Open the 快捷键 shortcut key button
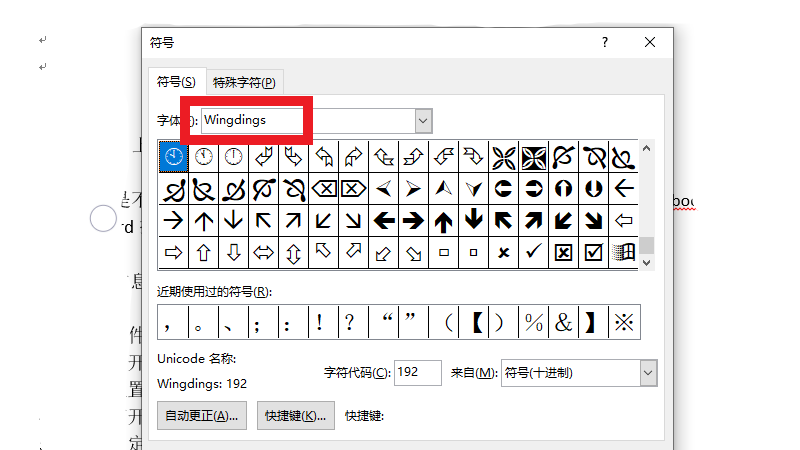Viewport: 800px width, 450px height. coord(295,416)
